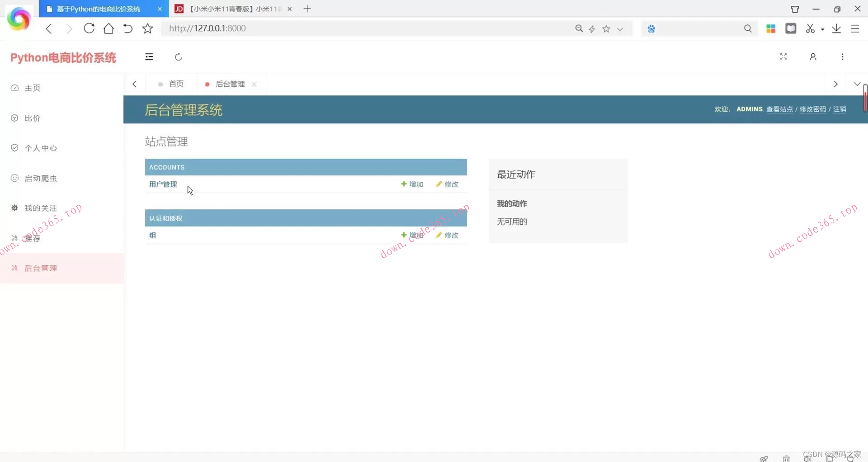The image size is (868, 462).
Task: Click the 查看站点 link
Action: point(779,109)
